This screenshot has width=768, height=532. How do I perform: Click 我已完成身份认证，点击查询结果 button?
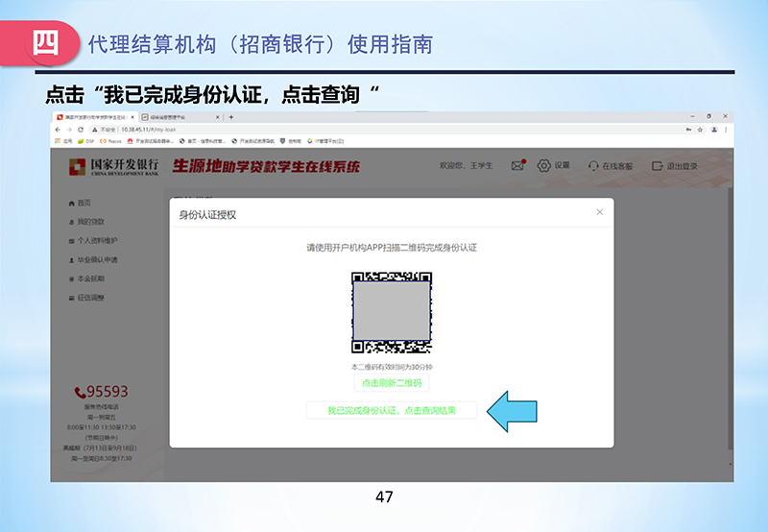[x=392, y=410]
